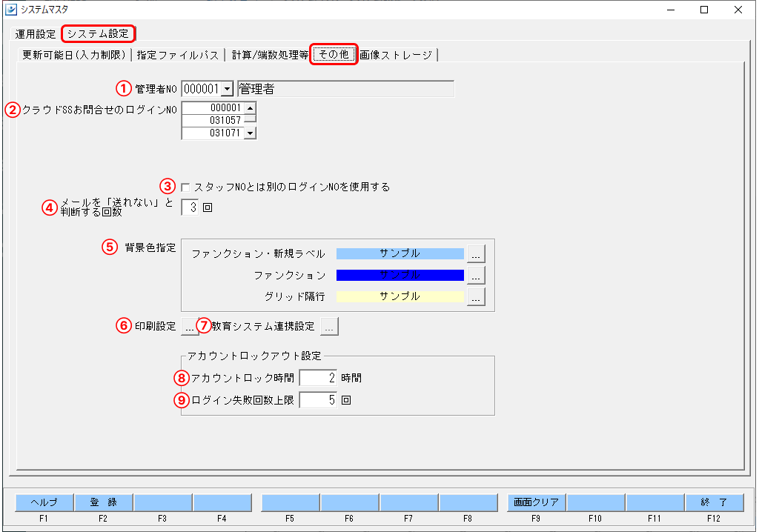The width and height of the screenshot is (759, 532).
Task: Minimize the システムマスタ window
Action: point(670,10)
